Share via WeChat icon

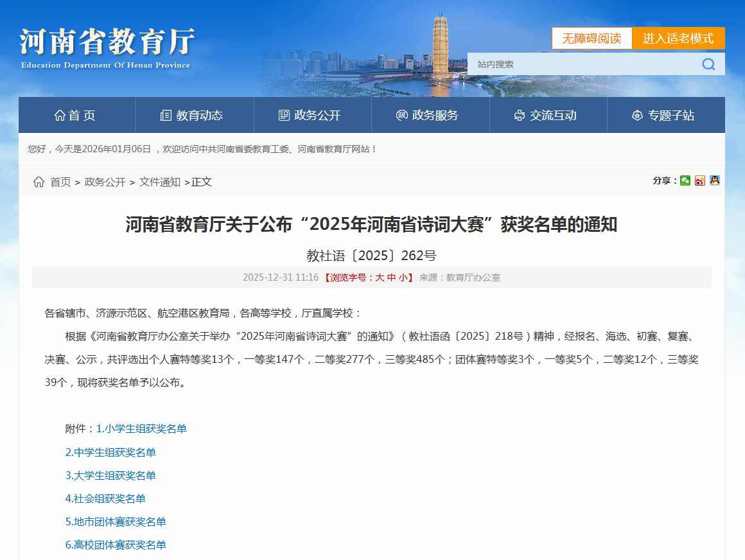685,181
